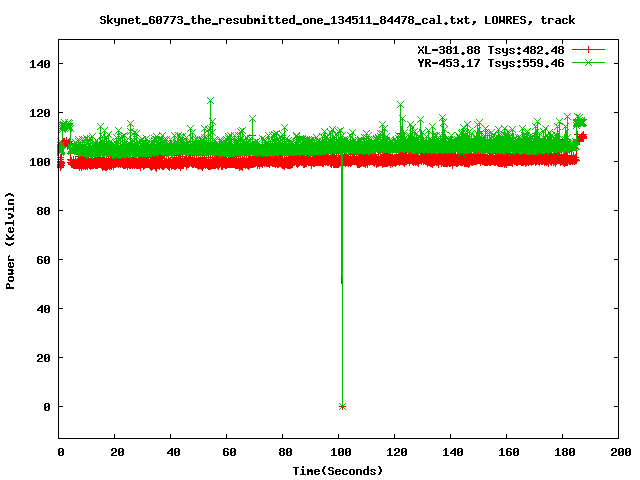
Task: Click the x-axis tick label 40
Action: click(173, 452)
